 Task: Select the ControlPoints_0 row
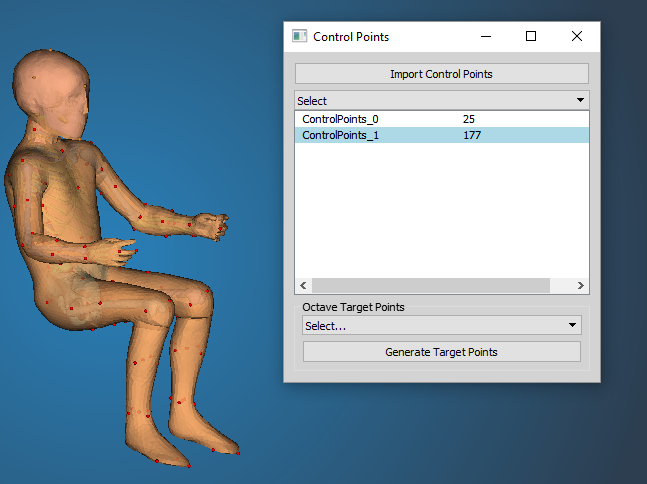[442, 119]
